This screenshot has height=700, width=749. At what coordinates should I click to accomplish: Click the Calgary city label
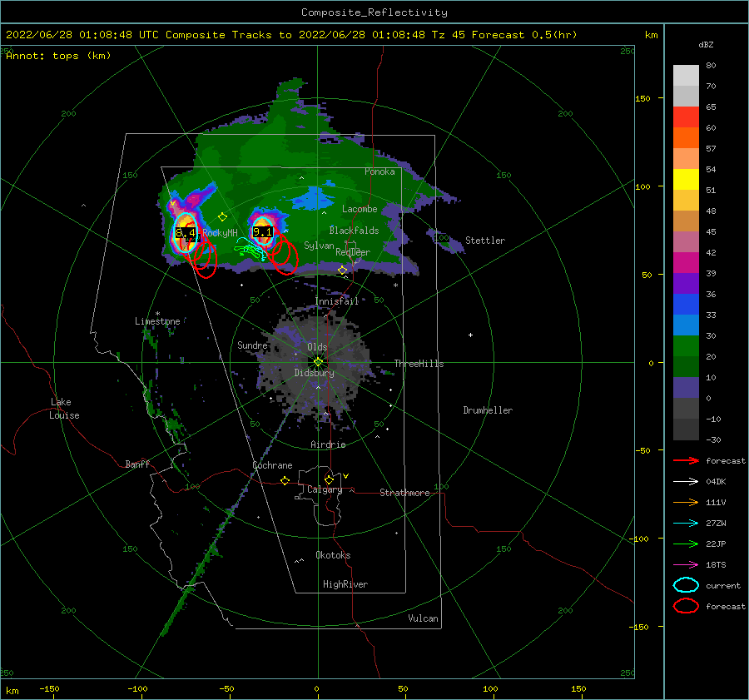point(325,489)
